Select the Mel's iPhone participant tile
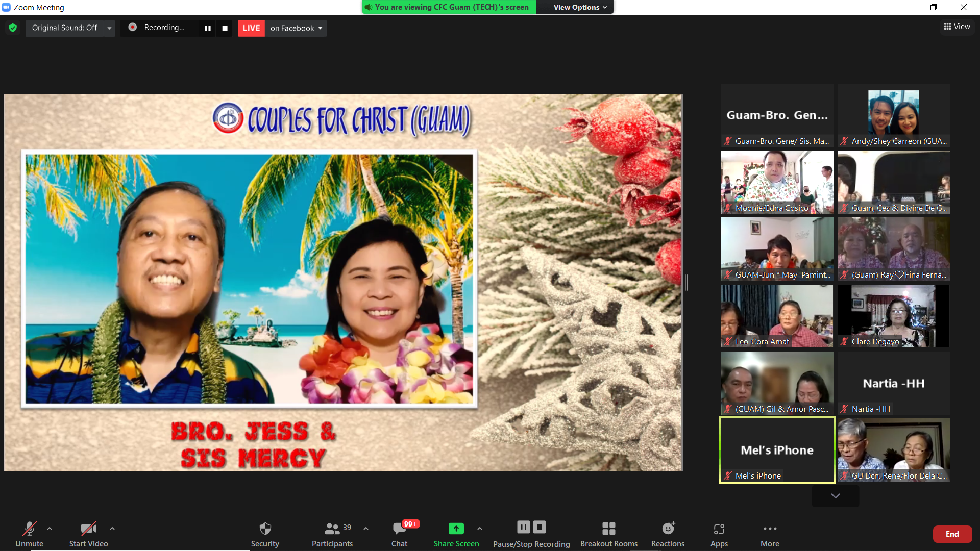This screenshot has width=980, height=551. [777, 450]
